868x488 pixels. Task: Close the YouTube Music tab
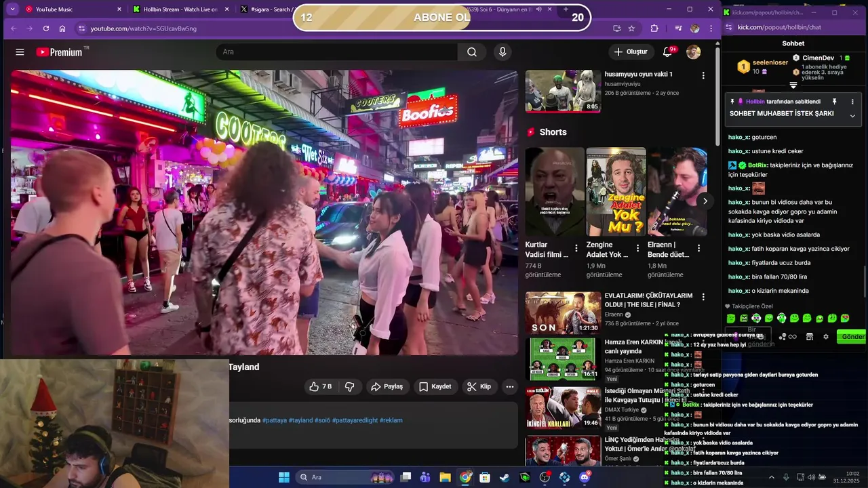coord(119,9)
